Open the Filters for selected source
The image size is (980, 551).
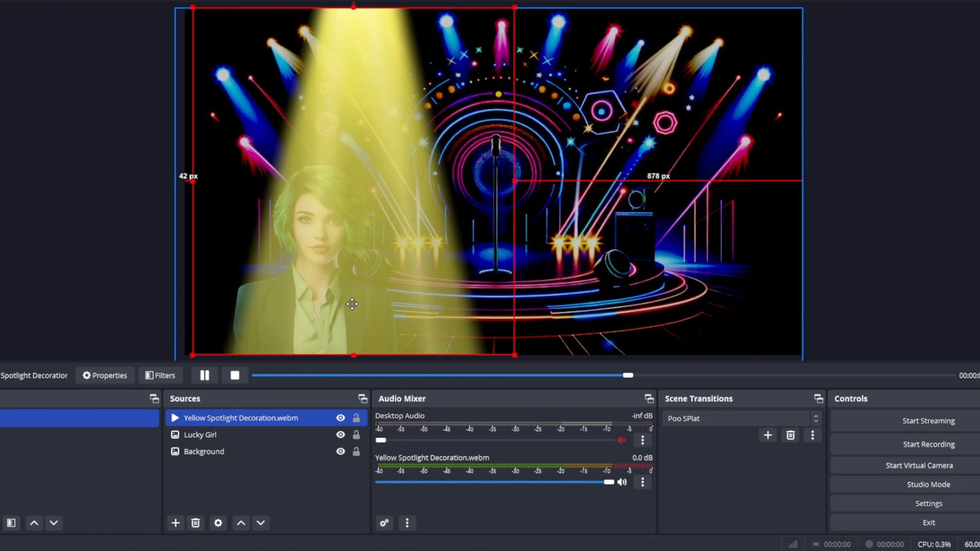(x=161, y=375)
